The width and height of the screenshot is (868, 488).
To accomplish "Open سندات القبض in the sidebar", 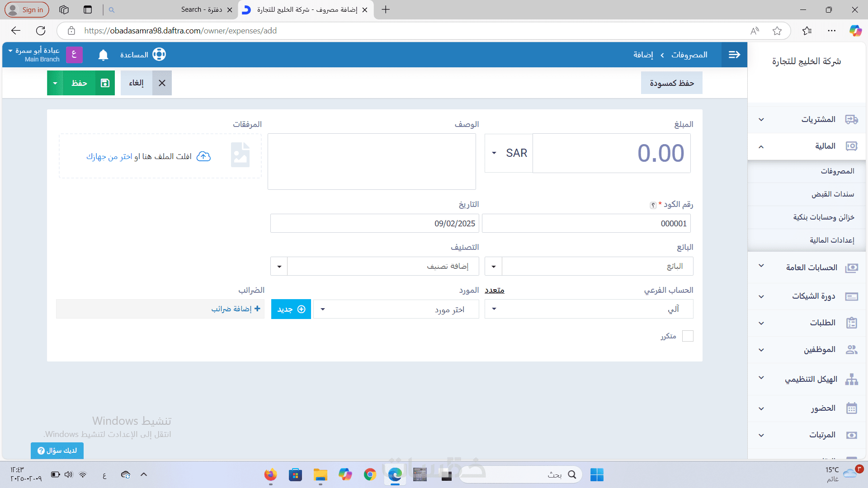I will pos(832,194).
